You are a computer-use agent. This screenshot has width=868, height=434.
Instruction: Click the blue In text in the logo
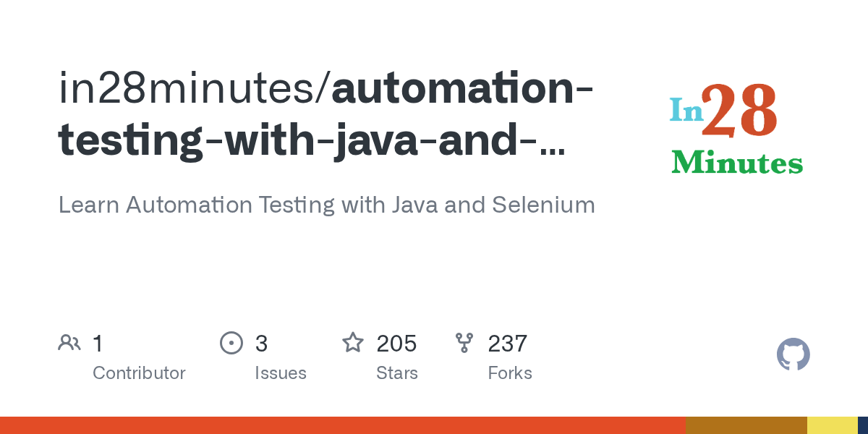(x=686, y=111)
